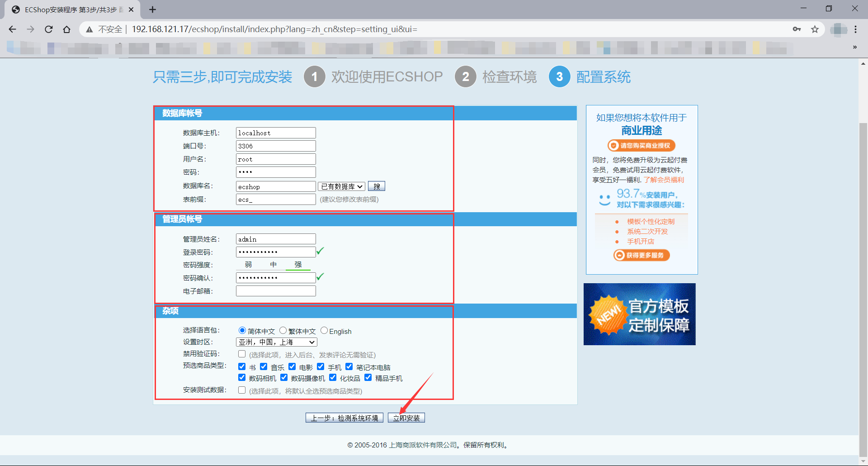This screenshot has height=466, width=868.
Task: Open the 手机开店 link
Action: 641,241
